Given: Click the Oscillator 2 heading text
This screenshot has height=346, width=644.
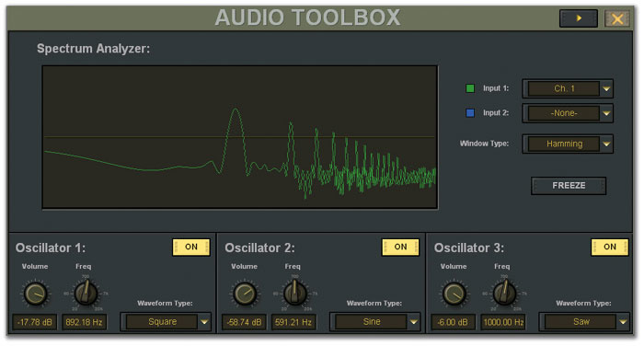Looking at the screenshot, I should click(259, 248).
